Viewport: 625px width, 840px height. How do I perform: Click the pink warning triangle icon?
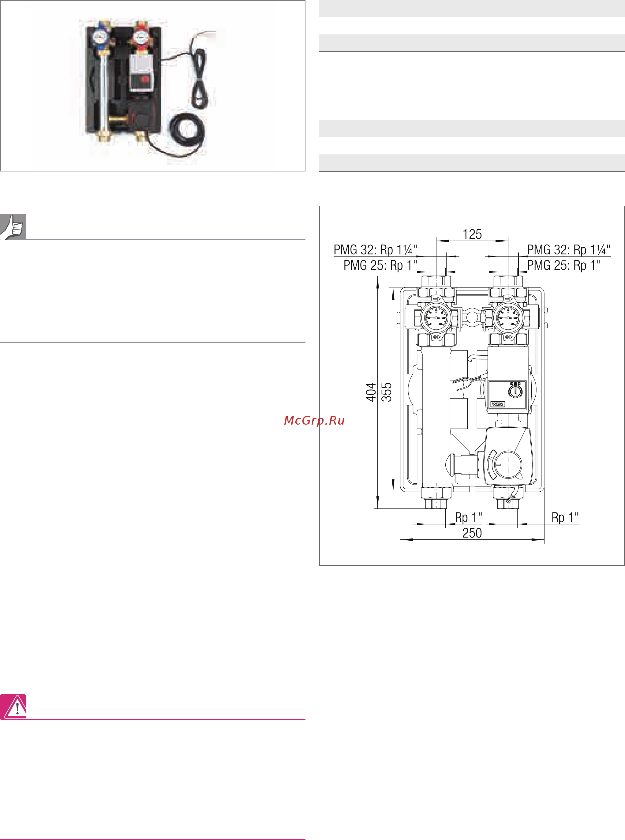point(13,707)
